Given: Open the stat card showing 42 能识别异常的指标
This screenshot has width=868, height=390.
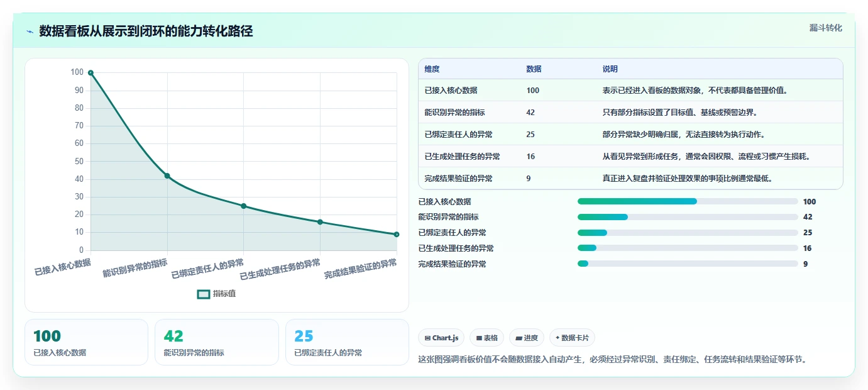Looking at the screenshot, I should (x=216, y=342).
